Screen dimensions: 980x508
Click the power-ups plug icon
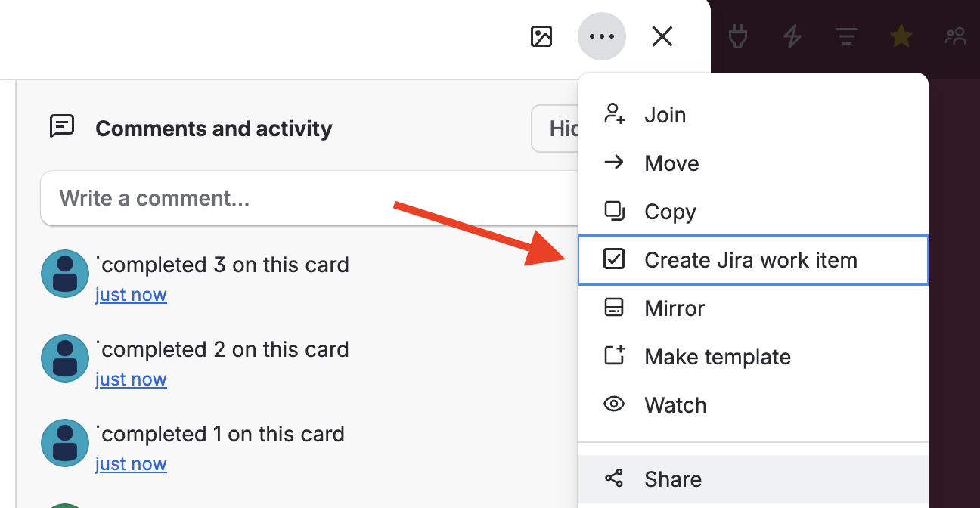[737, 36]
